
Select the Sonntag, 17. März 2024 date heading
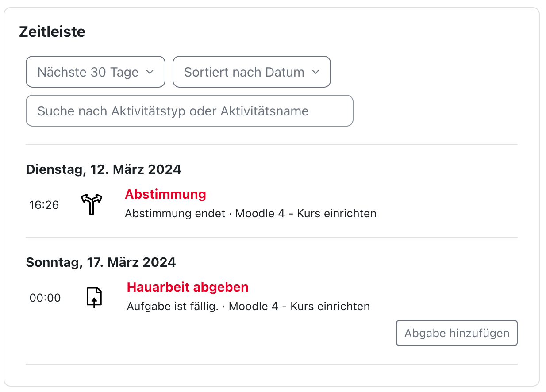(x=101, y=262)
